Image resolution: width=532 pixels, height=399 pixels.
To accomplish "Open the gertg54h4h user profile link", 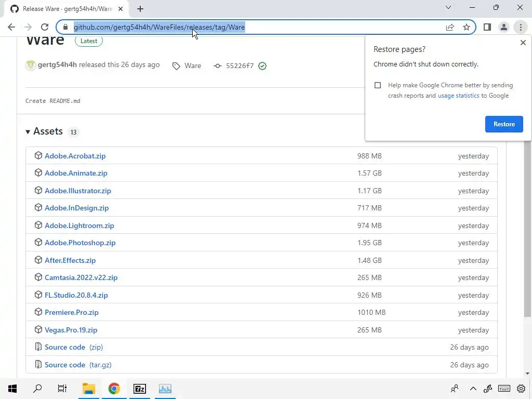I will pos(57,65).
